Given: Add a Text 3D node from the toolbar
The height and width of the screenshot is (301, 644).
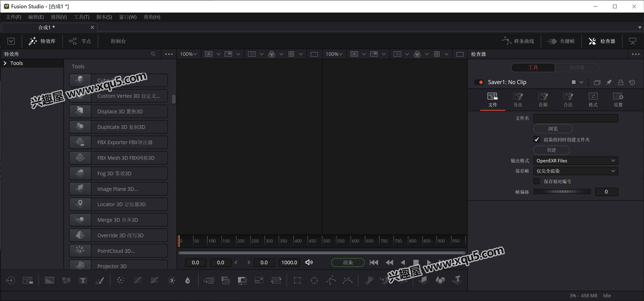Looking at the screenshot, I should click(457, 280).
